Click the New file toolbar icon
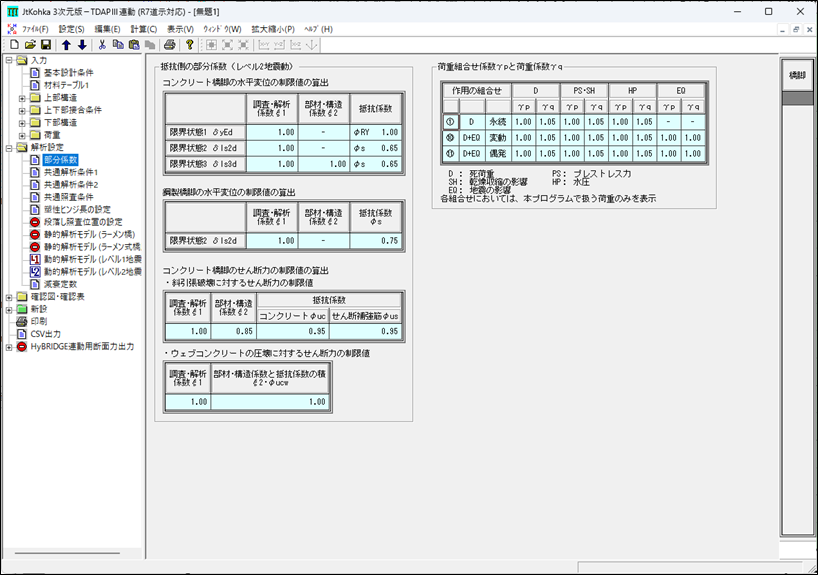The height and width of the screenshot is (575, 818). pos(13,45)
